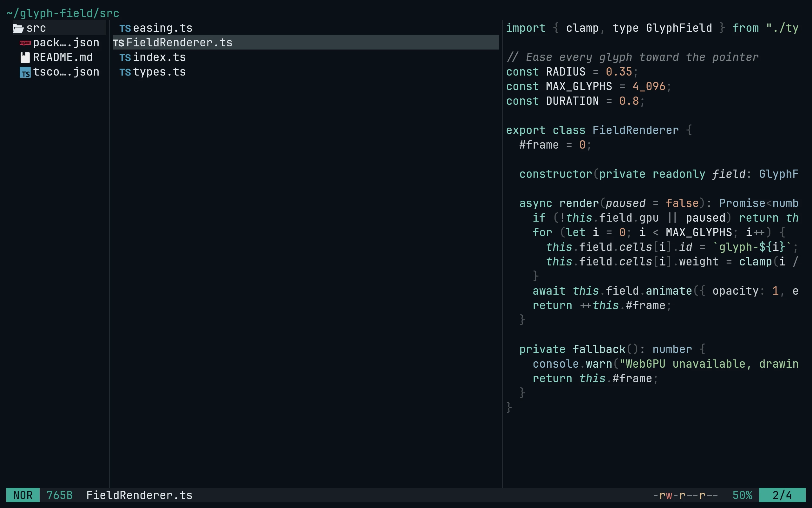Click the const RADIUS = 0.35 line

click(x=572, y=71)
